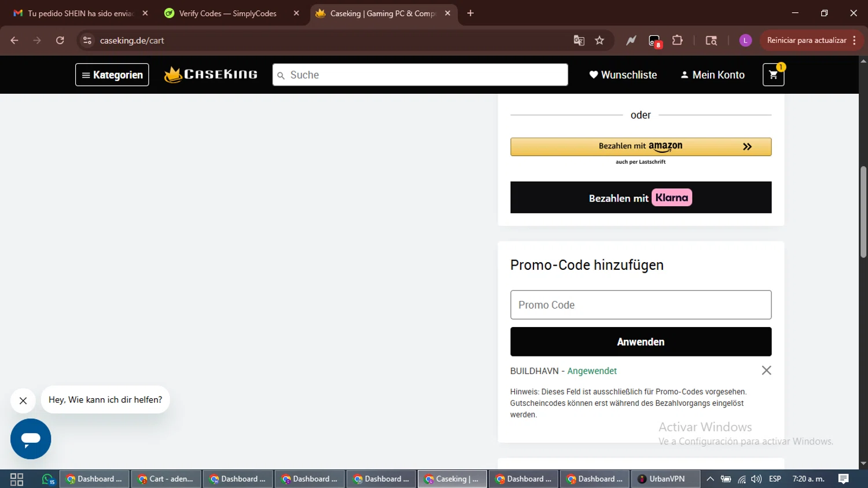Go forward in browser history
The width and height of the screenshot is (868, 488).
pos(37,41)
